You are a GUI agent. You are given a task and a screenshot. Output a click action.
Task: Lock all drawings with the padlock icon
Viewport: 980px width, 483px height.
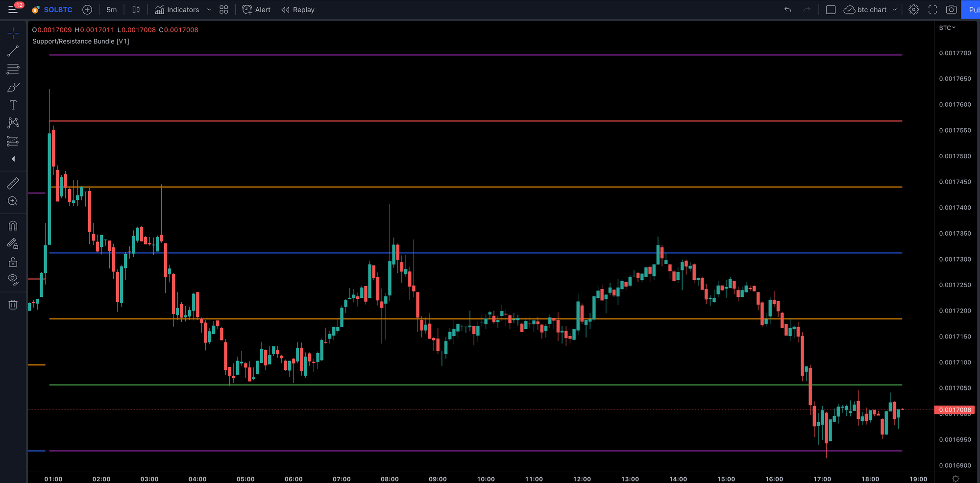tap(13, 262)
